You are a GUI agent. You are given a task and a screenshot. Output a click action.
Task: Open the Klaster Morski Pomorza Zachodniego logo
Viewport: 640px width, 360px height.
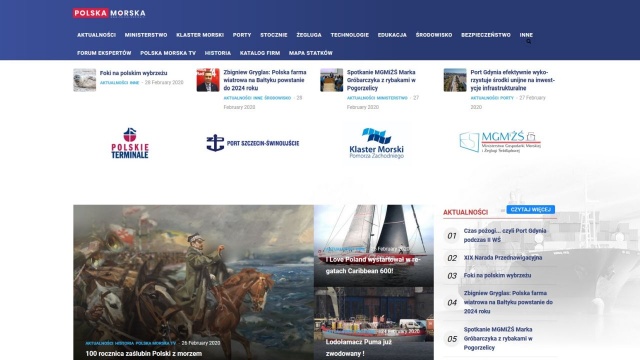376,143
